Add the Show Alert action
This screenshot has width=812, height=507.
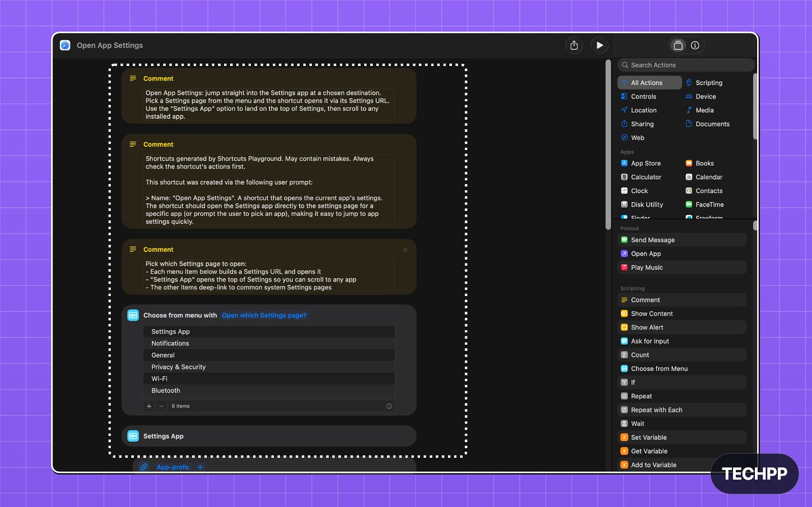[682, 327]
